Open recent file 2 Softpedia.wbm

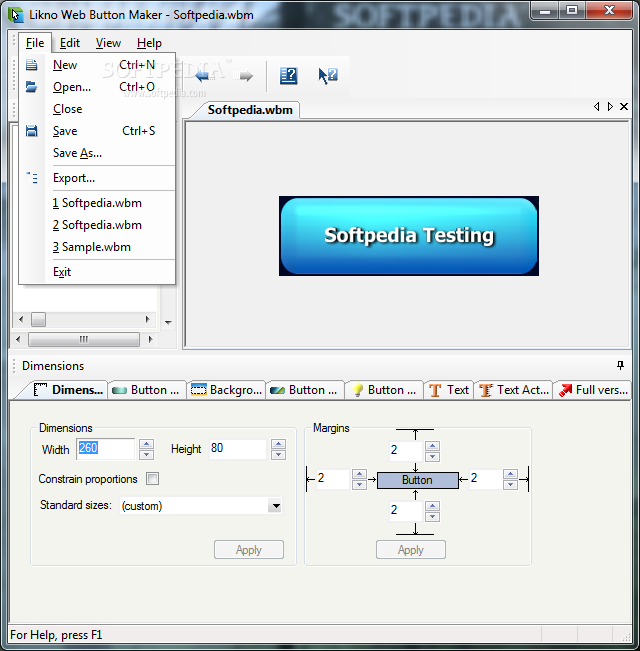pos(97,225)
